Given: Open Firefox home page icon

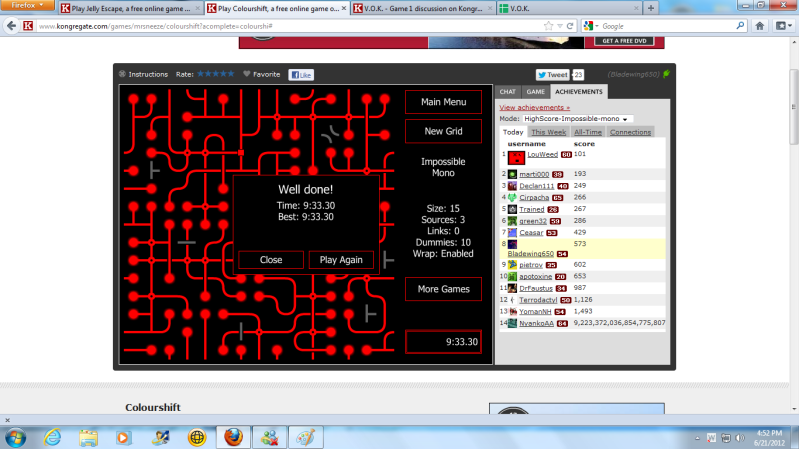Looking at the screenshot, I should pyautogui.click(x=760, y=26).
